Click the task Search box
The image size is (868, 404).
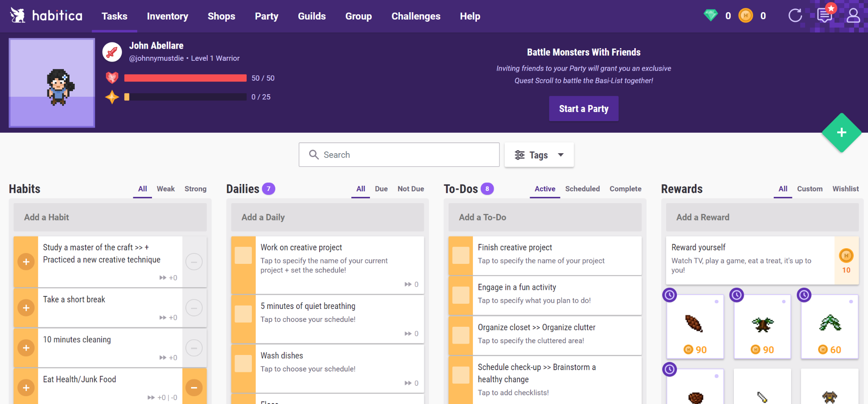pos(399,154)
